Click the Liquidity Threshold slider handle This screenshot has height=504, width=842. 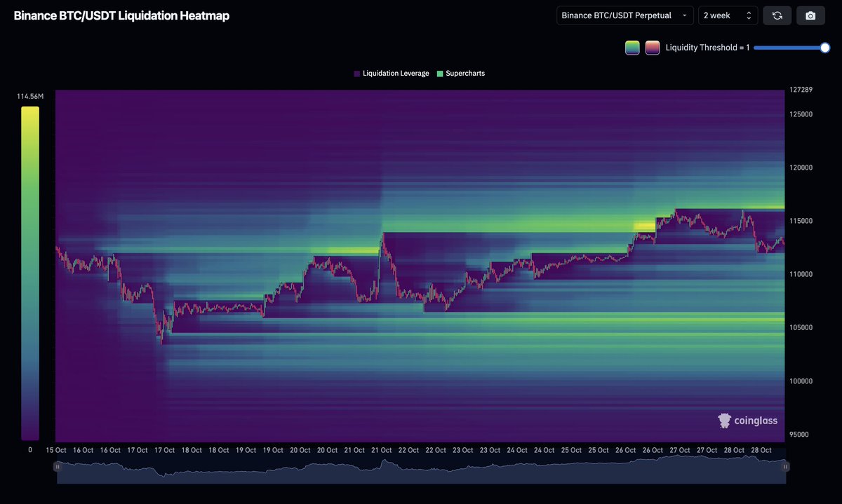click(825, 48)
